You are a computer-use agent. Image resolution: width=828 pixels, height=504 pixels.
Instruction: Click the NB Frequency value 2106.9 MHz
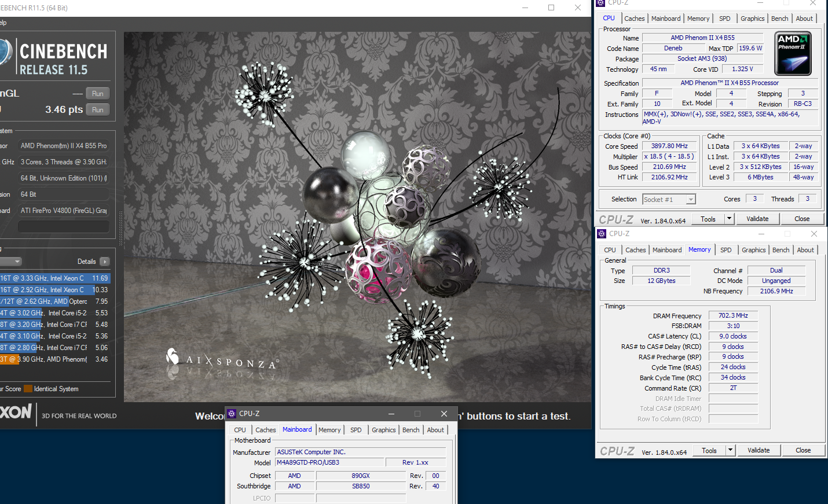(776, 291)
